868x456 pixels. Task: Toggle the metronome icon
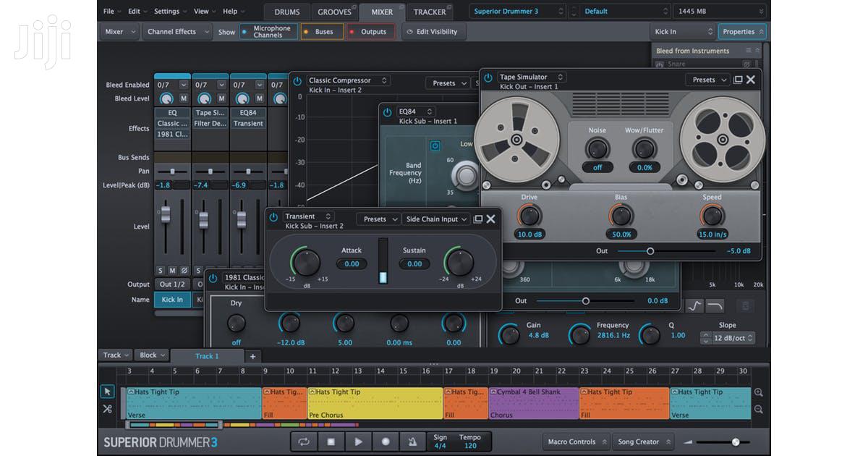412,442
